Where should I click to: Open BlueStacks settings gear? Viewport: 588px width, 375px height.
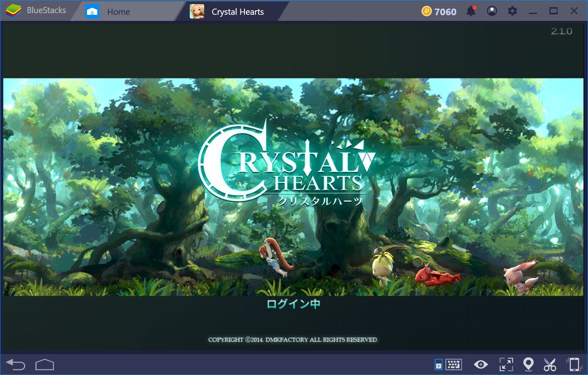click(x=512, y=11)
